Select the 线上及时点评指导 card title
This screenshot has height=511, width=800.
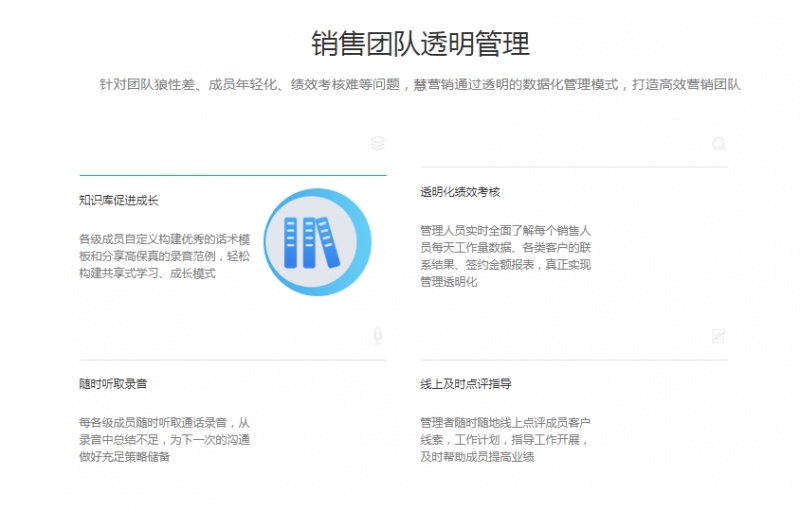click(466, 384)
